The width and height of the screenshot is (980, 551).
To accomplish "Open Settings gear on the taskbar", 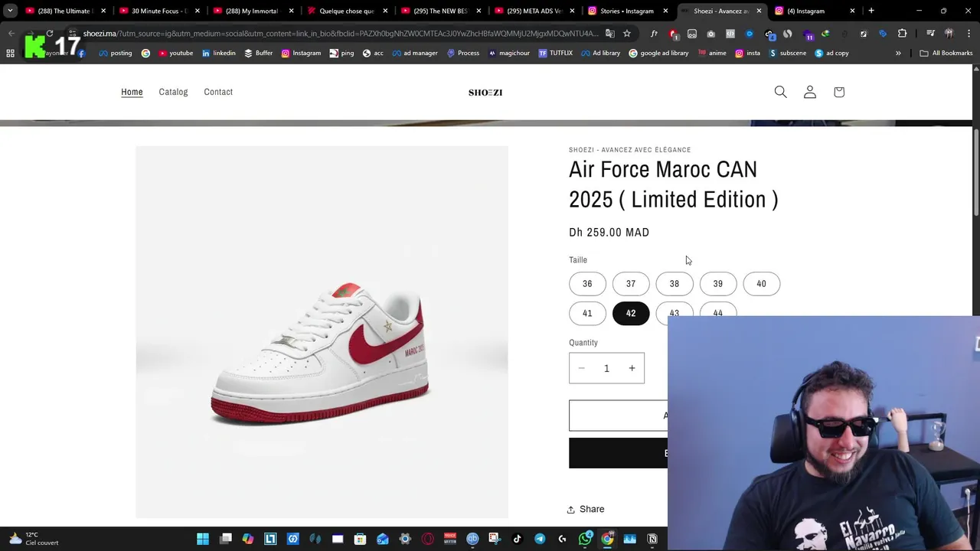I will pos(405,539).
